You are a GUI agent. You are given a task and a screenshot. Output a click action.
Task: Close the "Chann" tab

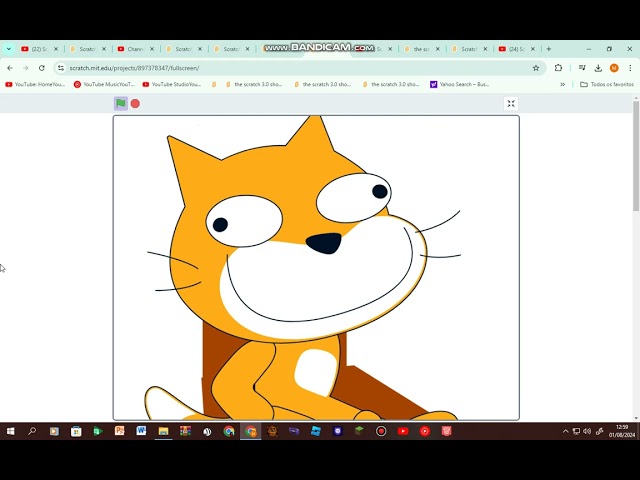(x=152, y=49)
